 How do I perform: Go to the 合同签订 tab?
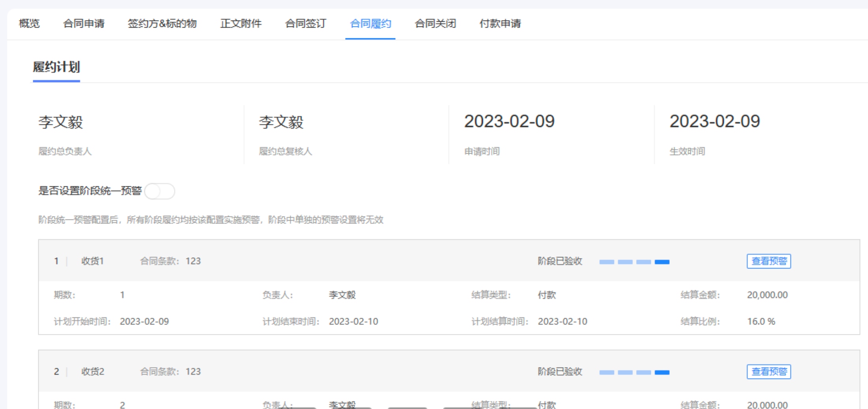306,24
